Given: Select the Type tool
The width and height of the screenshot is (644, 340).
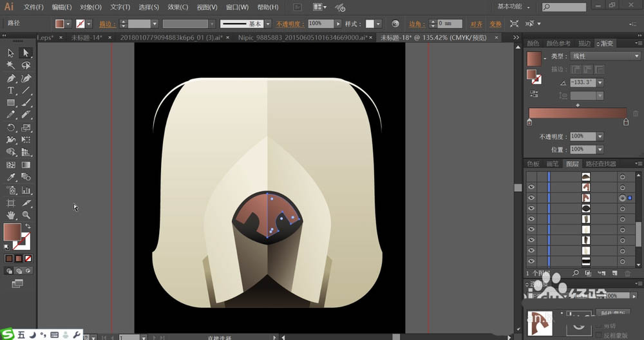Looking at the screenshot, I should [x=11, y=90].
